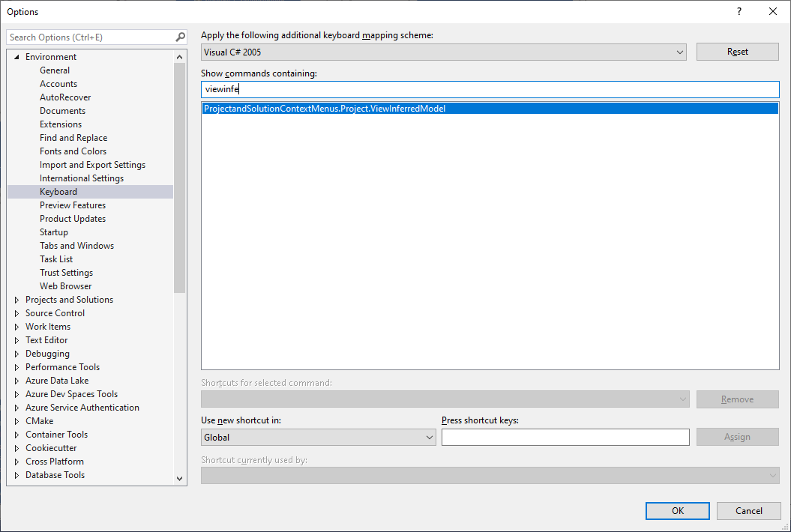Click the Assign button
The height and width of the screenshot is (532, 791).
point(737,437)
